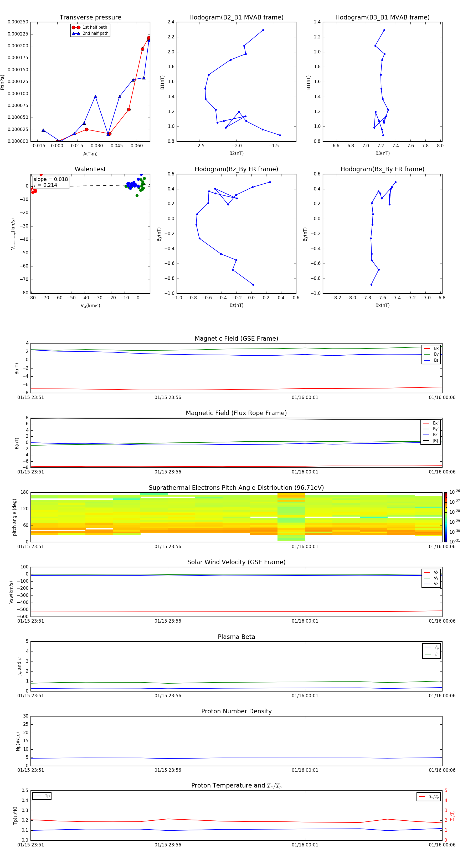
Task: Select the "Hodogram(Bz_By FR frame)" title
Action: pyautogui.click(x=236, y=169)
